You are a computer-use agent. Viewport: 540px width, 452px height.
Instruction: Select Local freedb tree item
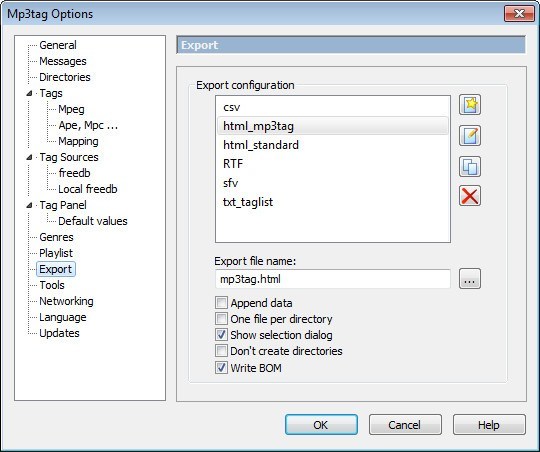pos(88,189)
